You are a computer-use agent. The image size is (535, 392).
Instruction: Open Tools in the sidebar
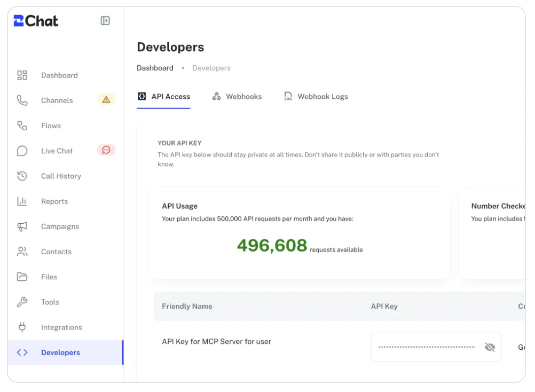click(x=65, y=302)
